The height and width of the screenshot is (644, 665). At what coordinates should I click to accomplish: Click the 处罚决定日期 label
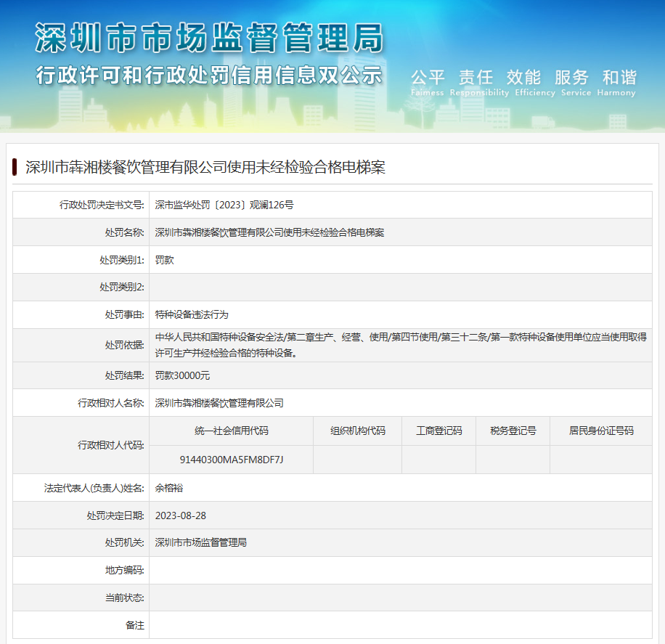115,516
